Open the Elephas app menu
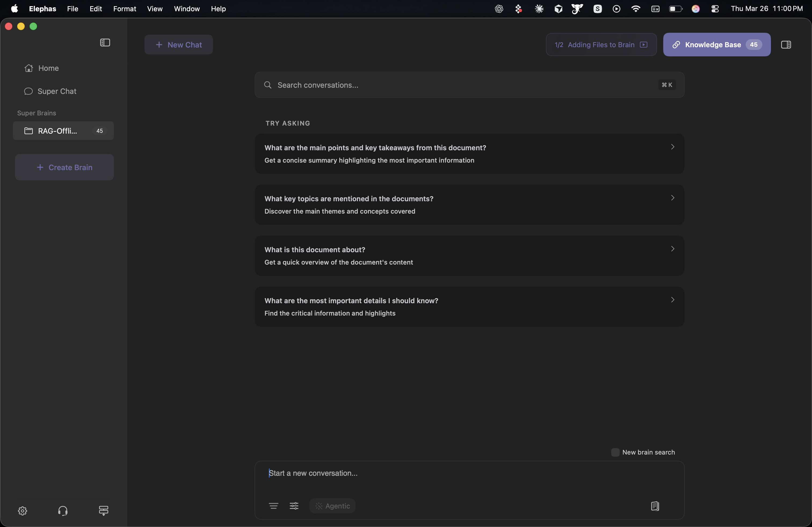The width and height of the screenshot is (812, 527). (42, 9)
